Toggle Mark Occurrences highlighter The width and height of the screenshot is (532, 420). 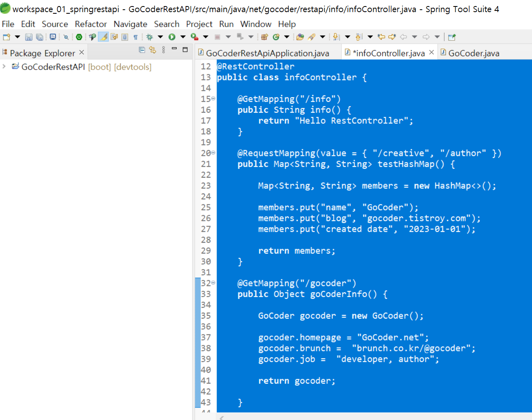click(103, 37)
